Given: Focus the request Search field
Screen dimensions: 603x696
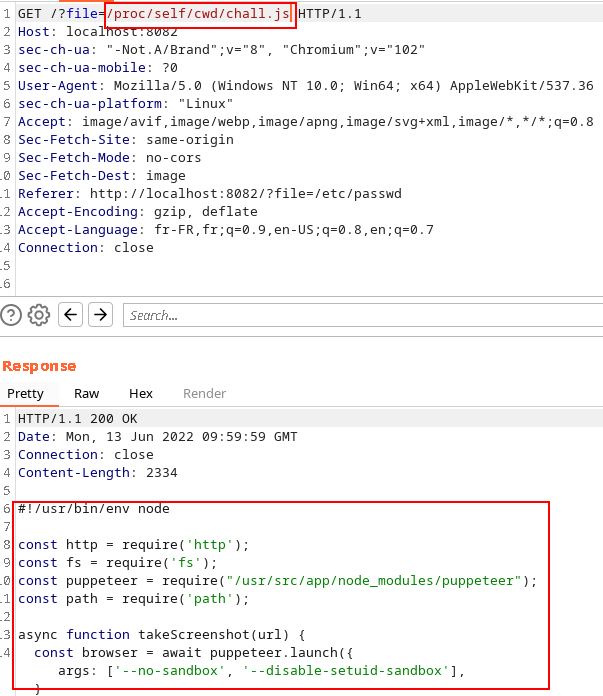Looking at the screenshot, I should [x=363, y=315].
